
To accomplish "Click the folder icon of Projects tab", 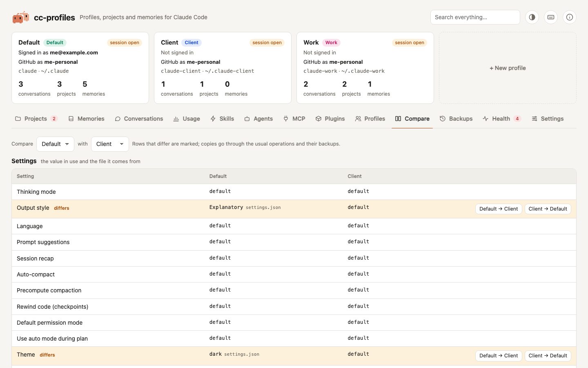I will 18,119.
